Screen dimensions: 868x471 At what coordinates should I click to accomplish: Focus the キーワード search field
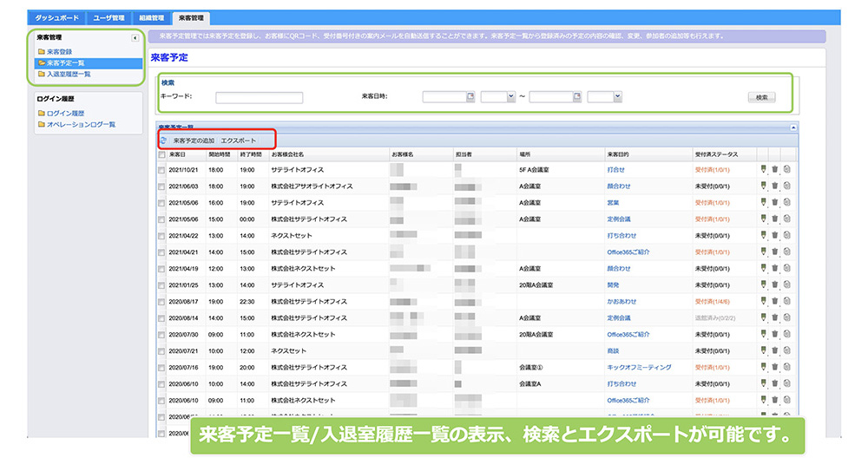[259, 97]
